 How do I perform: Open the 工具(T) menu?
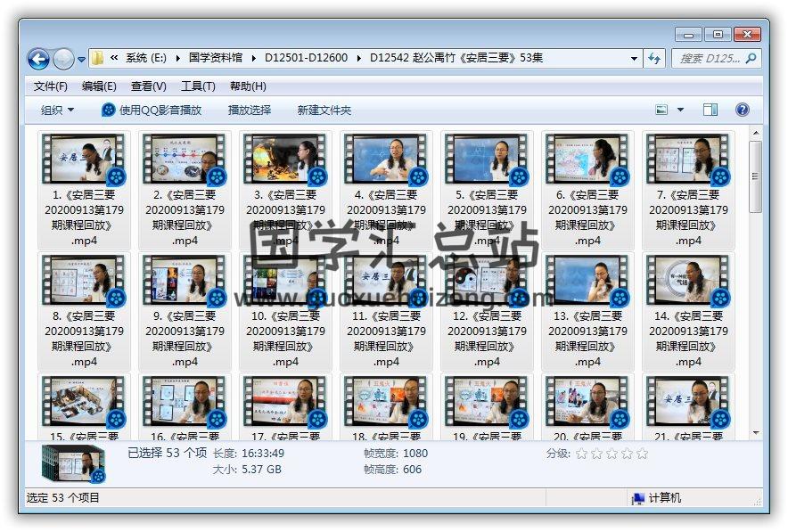[198, 86]
